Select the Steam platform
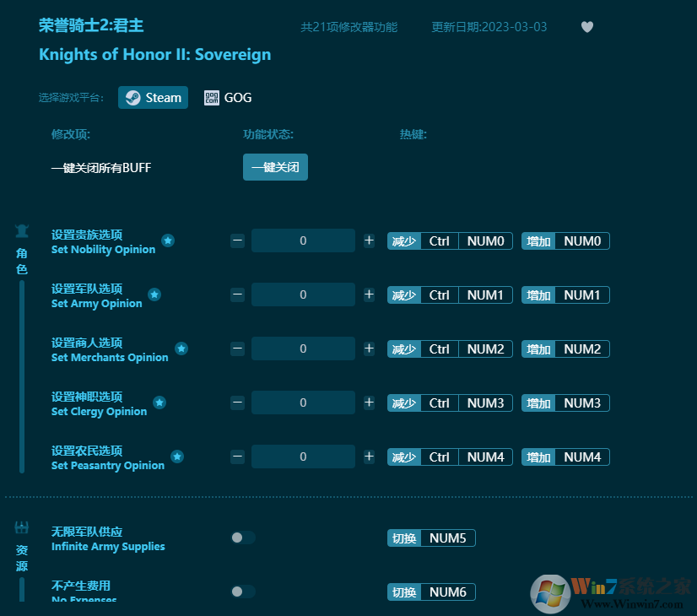The width and height of the screenshot is (697, 616). pos(153,97)
